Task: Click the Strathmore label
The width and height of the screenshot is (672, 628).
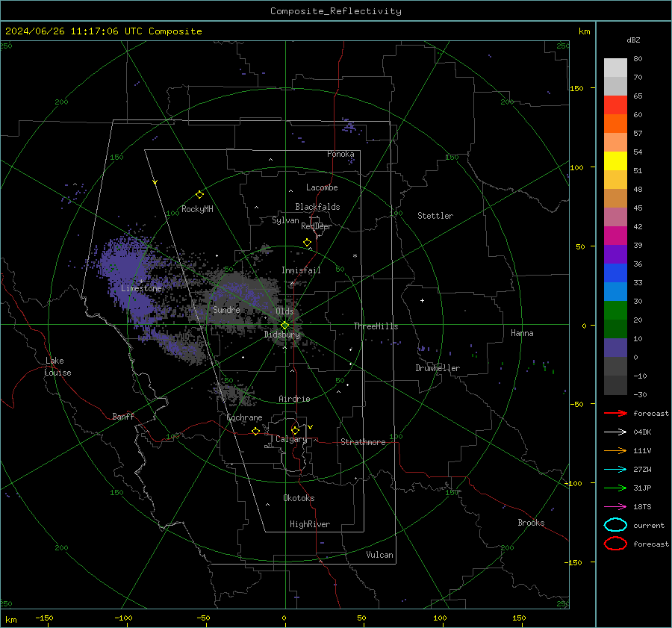Action: click(363, 442)
